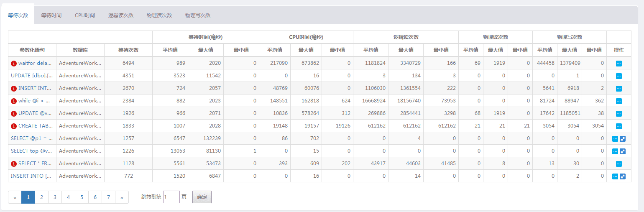Open the INSERT INT... statement link
This screenshot has width=644, height=212.
click(35, 88)
